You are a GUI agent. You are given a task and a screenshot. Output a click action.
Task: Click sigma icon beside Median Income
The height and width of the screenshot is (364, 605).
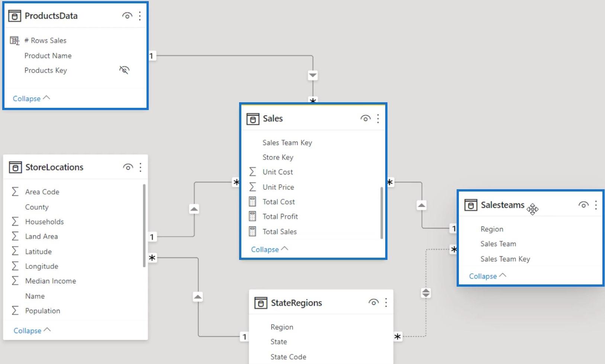(15, 281)
